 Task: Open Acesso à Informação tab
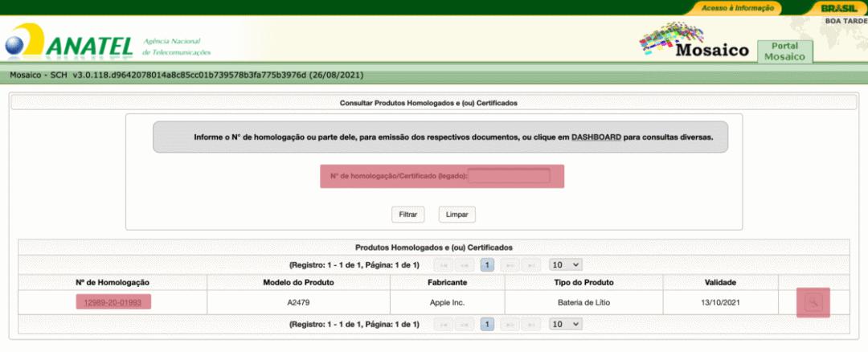(737, 8)
